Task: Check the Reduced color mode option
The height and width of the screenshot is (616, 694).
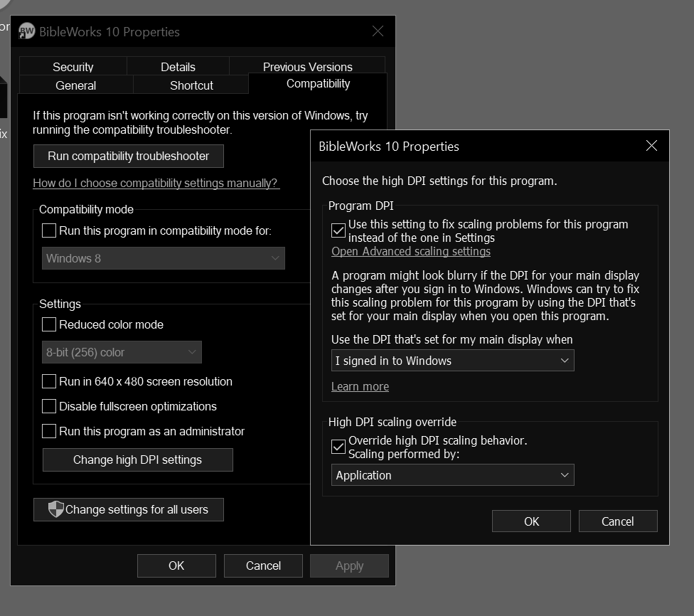Action: (48, 324)
